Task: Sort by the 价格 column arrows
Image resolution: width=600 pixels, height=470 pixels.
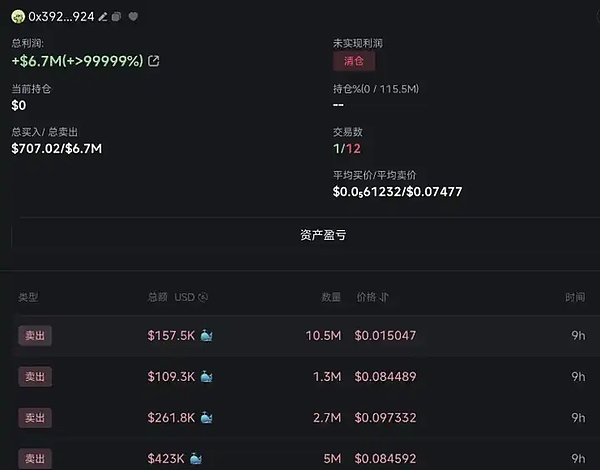Action: click(x=384, y=297)
